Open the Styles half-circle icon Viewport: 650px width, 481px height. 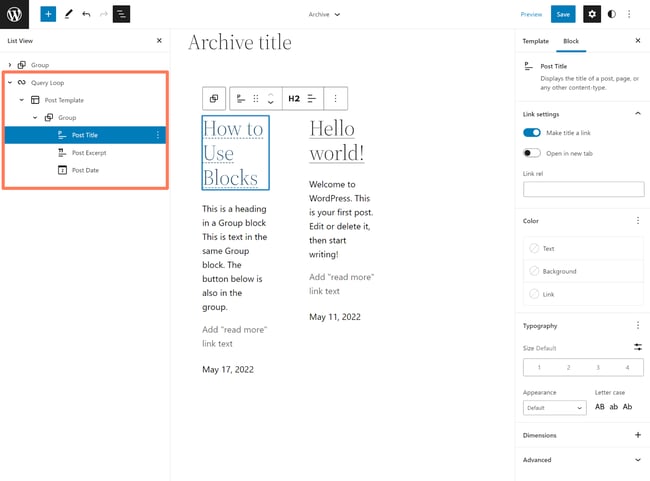tap(612, 14)
